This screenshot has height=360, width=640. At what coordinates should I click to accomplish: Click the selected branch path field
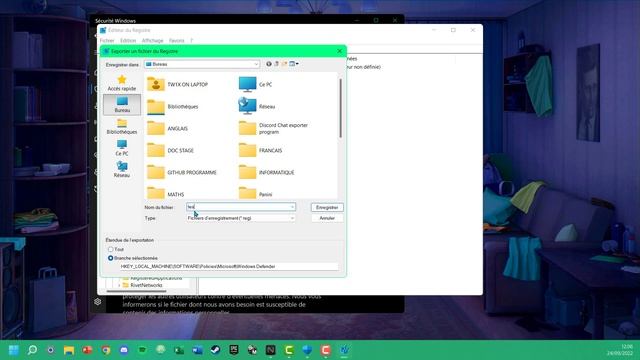pos(229,266)
